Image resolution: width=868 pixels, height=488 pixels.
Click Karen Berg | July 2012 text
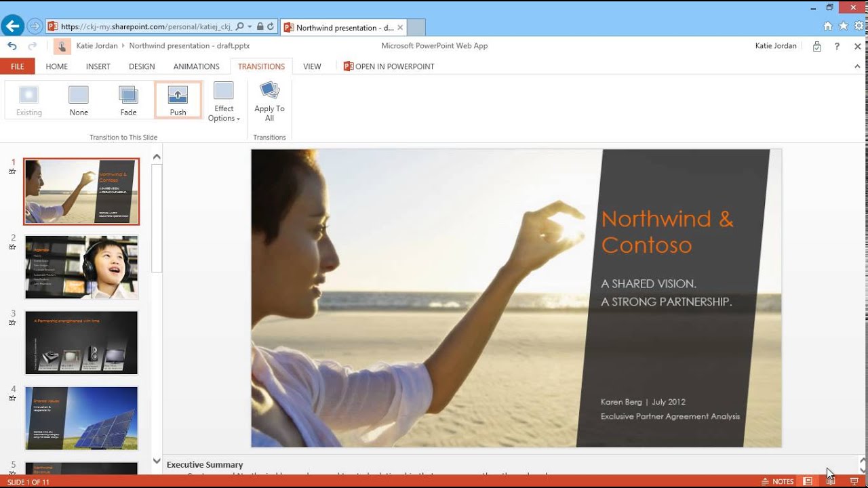point(643,402)
